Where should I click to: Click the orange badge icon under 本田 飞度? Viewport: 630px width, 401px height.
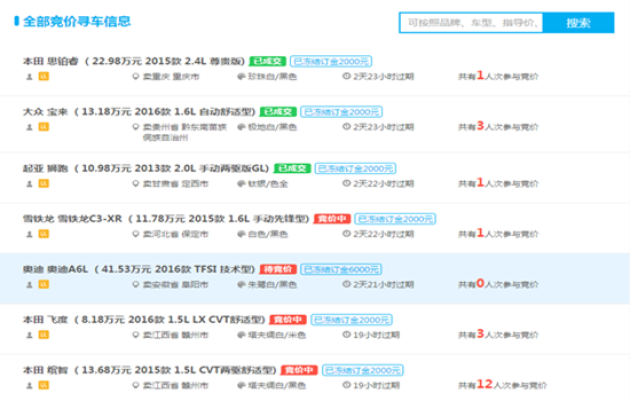43,335
